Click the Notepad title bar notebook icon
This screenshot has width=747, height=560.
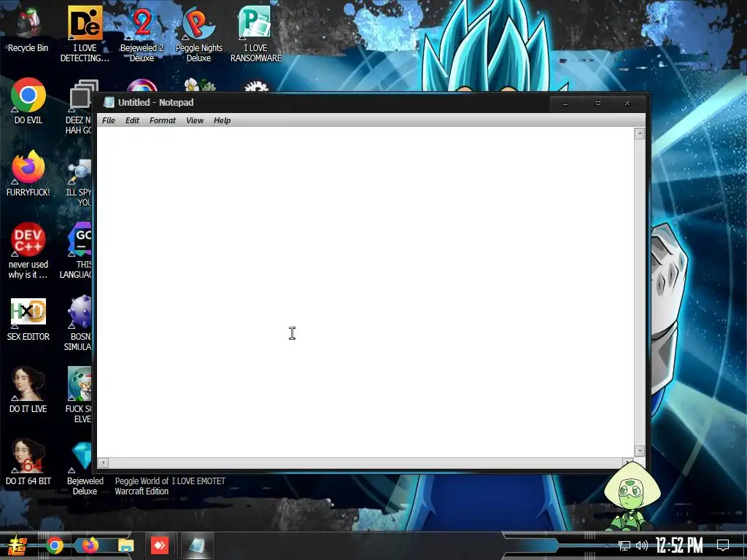(109, 102)
